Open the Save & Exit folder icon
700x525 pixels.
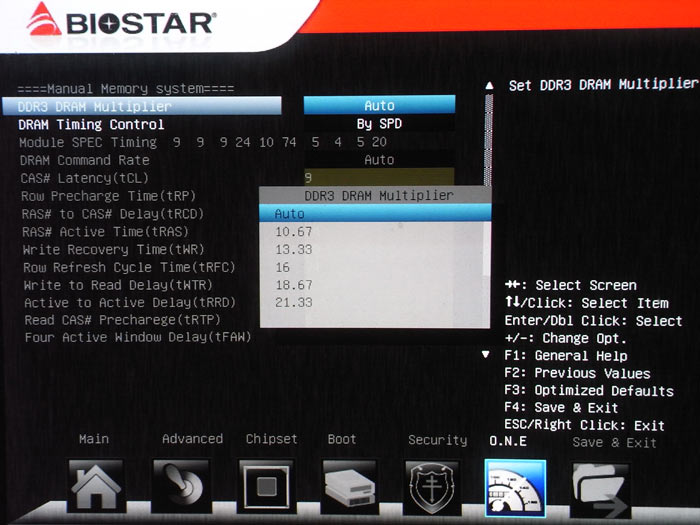click(x=601, y=488)
